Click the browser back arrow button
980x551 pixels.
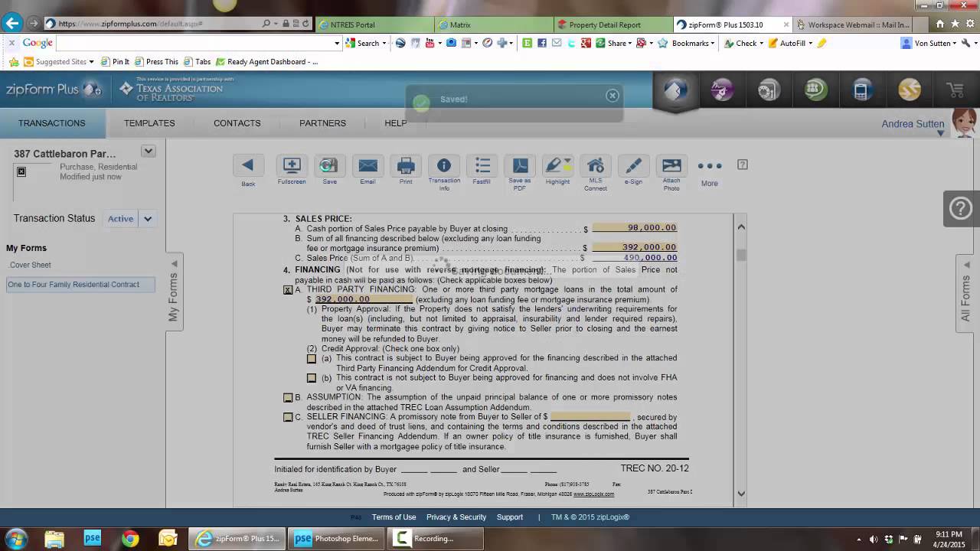click(12, 24)
